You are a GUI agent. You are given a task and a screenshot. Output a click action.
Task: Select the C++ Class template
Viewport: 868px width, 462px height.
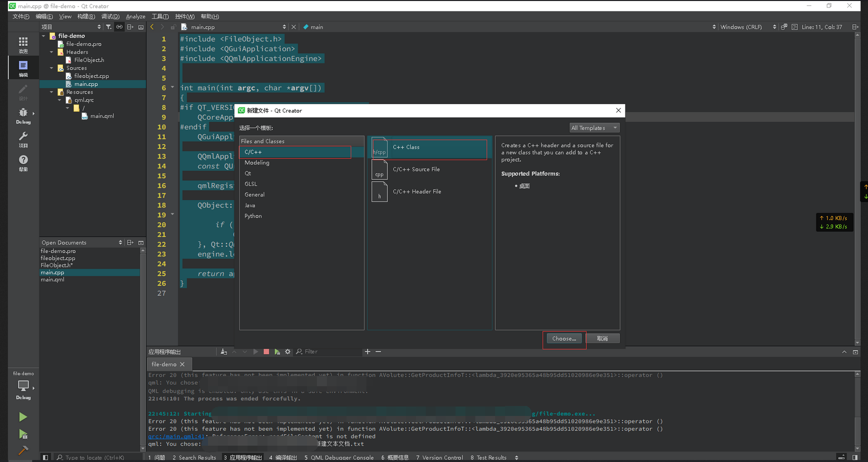tap(429, 148)
